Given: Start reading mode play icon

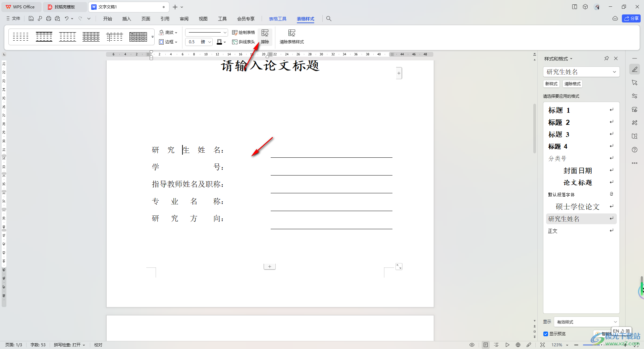Looking at the screenshot, I should [507, 345].
